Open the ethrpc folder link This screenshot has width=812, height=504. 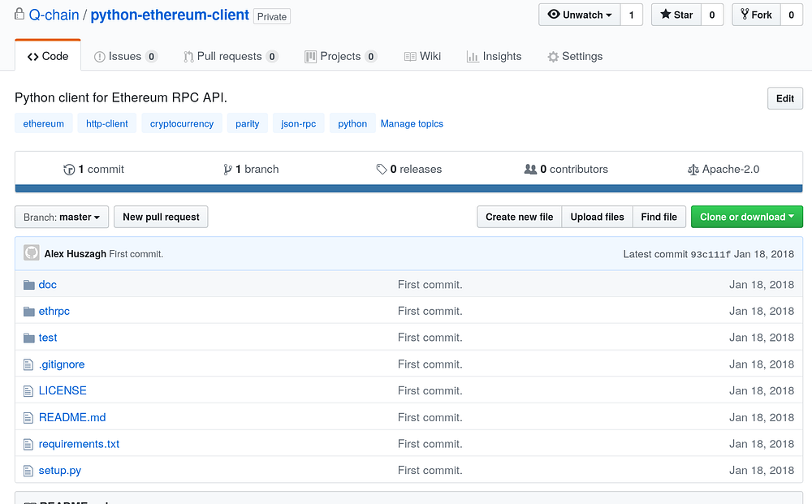54,311
